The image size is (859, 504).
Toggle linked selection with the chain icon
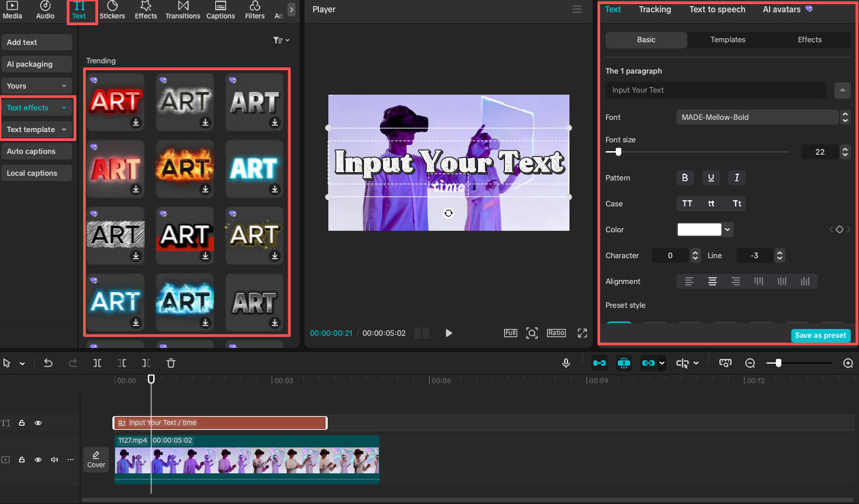coord(649,363)
